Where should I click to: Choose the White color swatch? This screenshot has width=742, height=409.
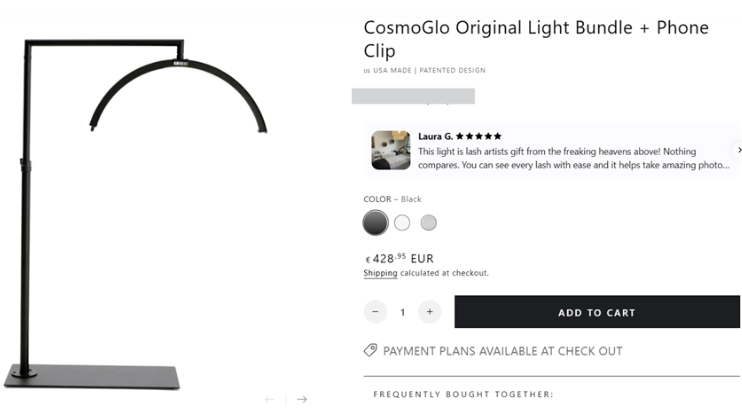click(402, 222)
